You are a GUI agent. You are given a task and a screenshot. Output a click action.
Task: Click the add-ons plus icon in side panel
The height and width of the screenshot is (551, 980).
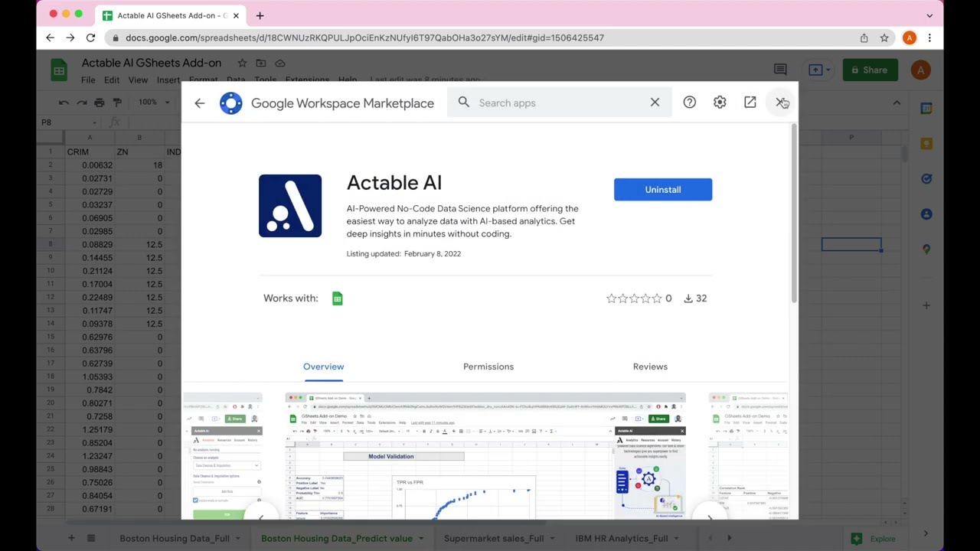[926, 305]
